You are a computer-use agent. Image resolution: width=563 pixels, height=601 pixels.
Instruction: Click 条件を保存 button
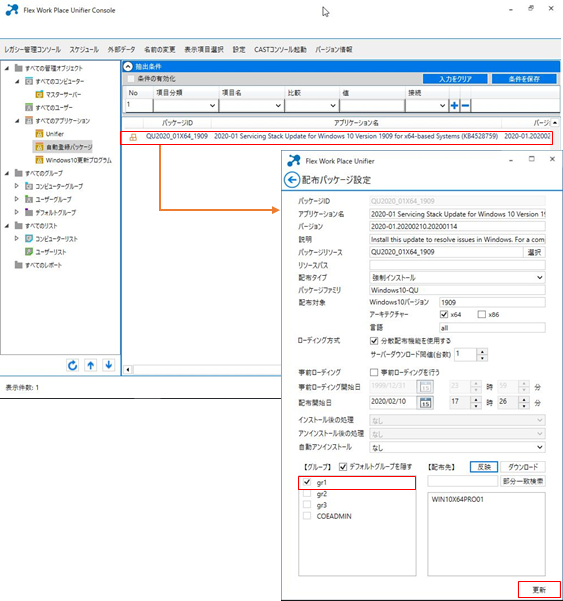coord(524,79)
